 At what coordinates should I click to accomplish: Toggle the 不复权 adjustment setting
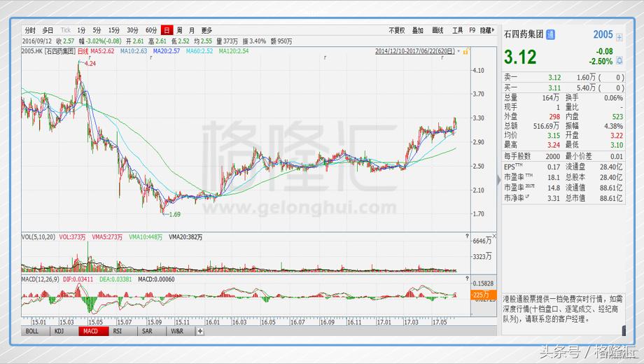pyautogui.click(x=396, y=30)
